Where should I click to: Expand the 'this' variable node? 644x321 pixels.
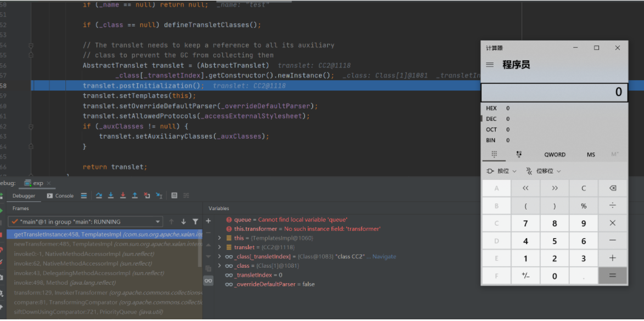219,238
